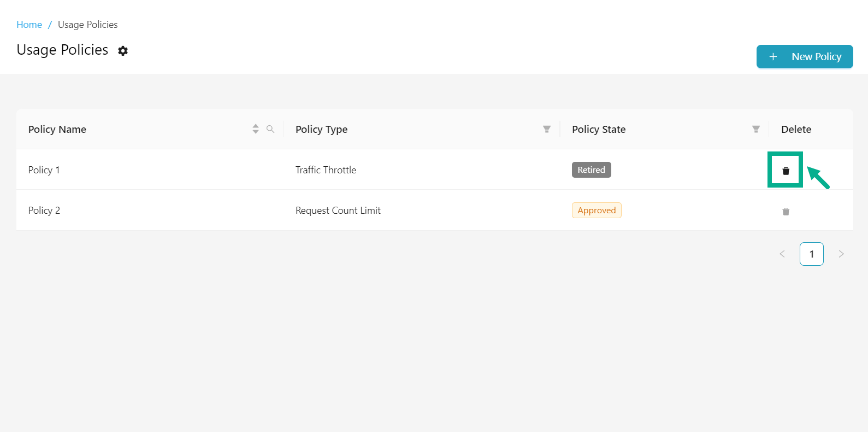Go to the previous page arrow
The height and width of the screenshot is (432, 868).
(782, 254)
